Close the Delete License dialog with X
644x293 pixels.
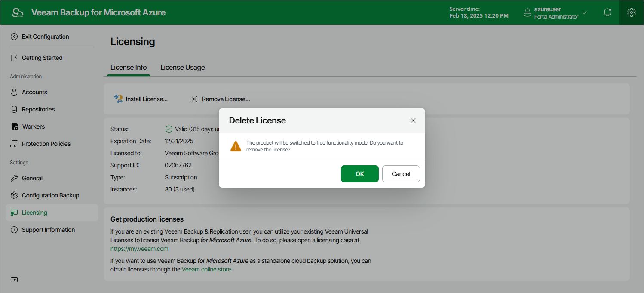coord(413,120)
